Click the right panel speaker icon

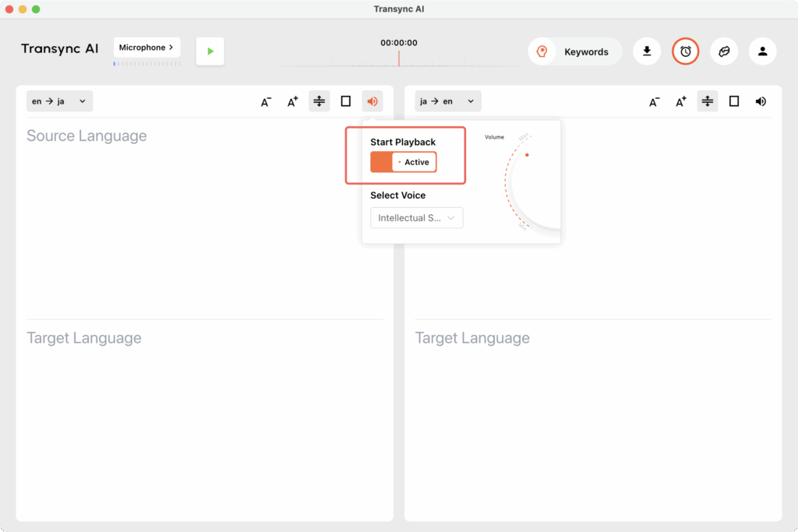pos(760,101)
